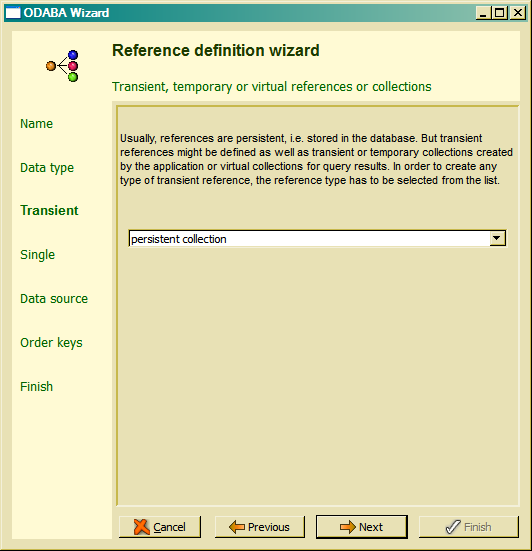
Task: Select the Transient step in sidebar
Action: 49,210
